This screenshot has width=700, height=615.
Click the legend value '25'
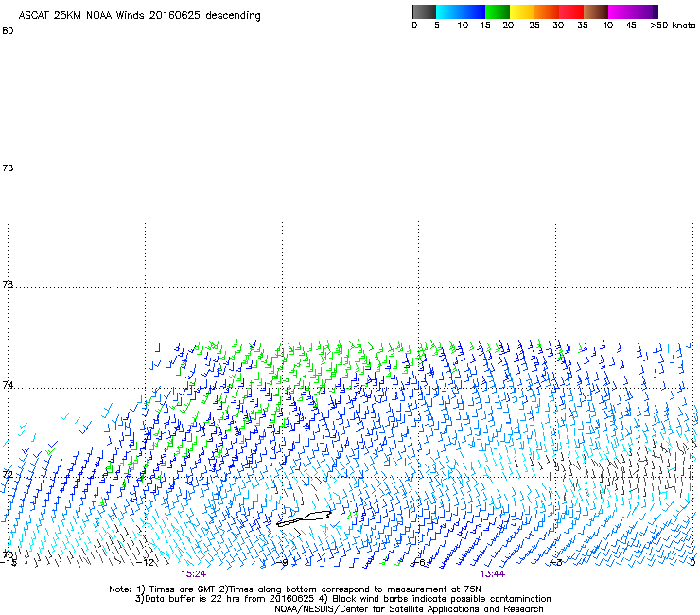point(534,26)
